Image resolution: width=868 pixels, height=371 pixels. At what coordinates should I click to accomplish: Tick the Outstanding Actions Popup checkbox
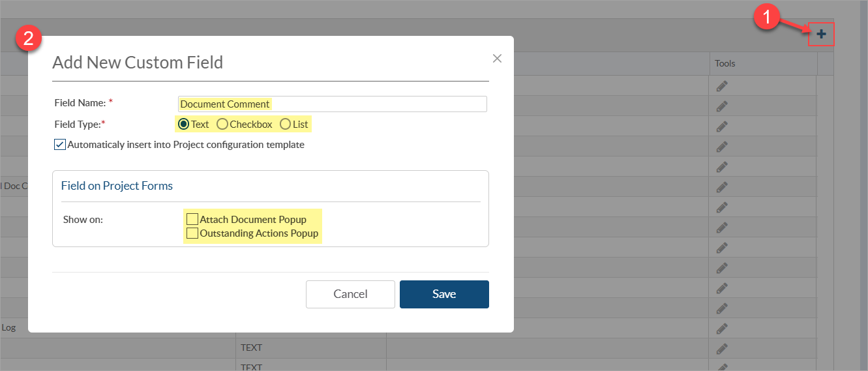tap(192, 233)
